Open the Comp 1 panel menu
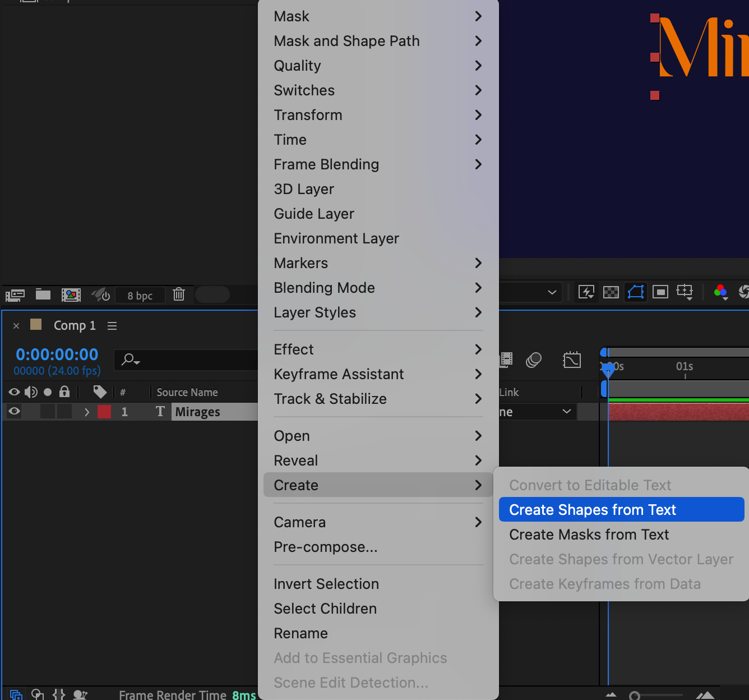The width and height of the screenshot is (749, 700). click(x=112, y=326)
